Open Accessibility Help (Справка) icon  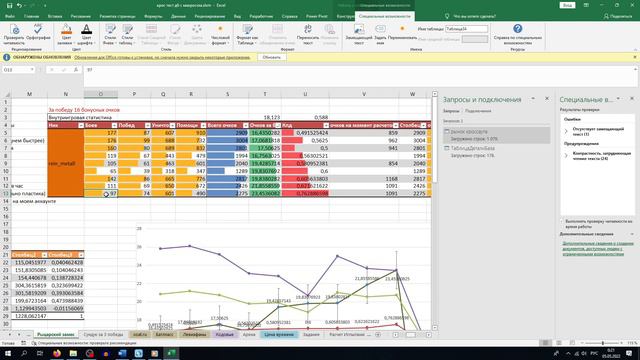point(518,29)
